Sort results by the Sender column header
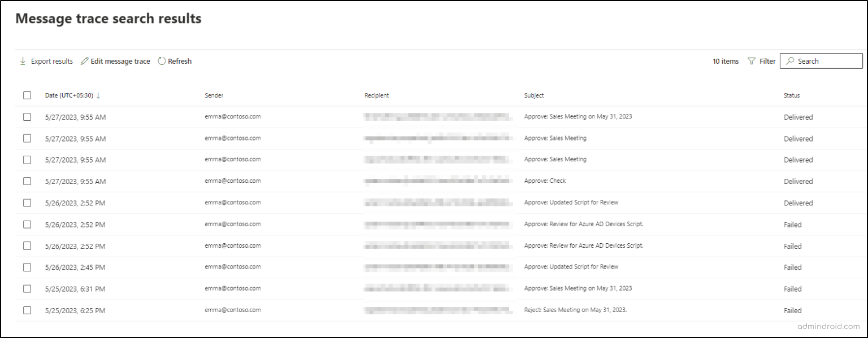The image size is (868, 338). tap(214, 95)
